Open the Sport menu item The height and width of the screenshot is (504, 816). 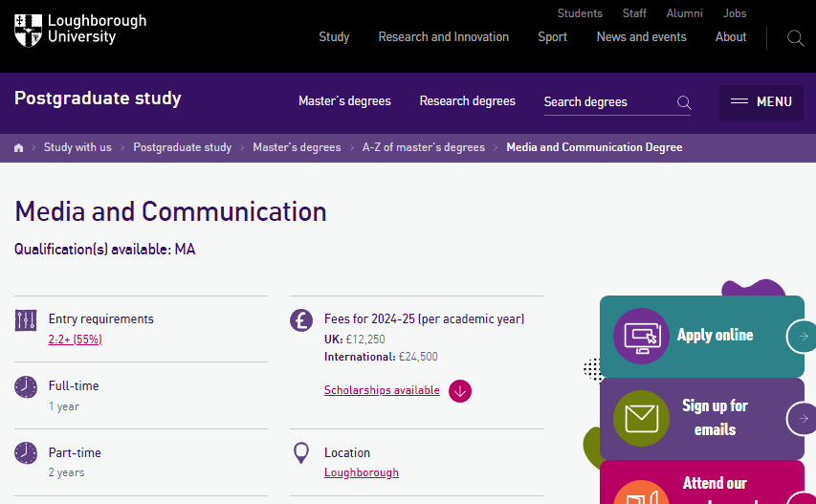click(x=552, y=37)
